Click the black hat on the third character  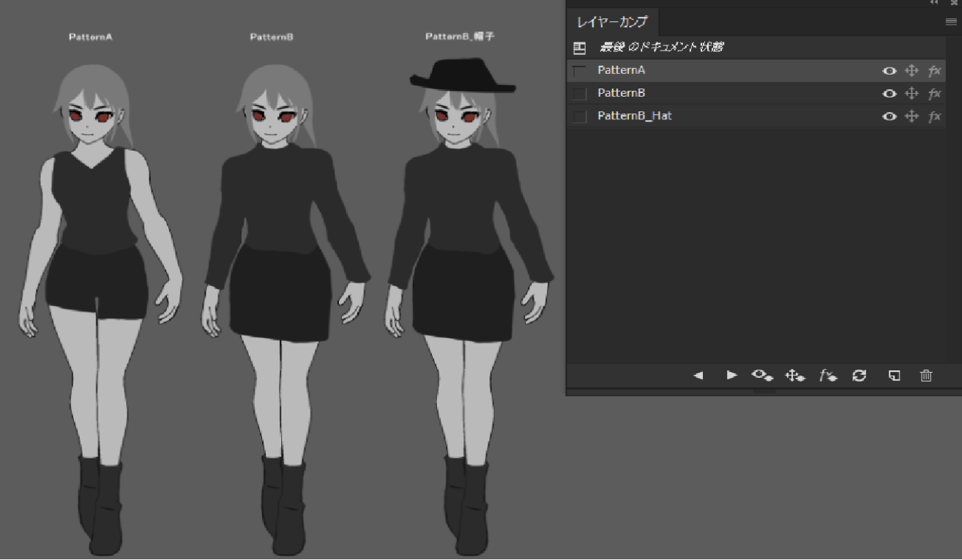pyautogui.click(x=461, y=74)
